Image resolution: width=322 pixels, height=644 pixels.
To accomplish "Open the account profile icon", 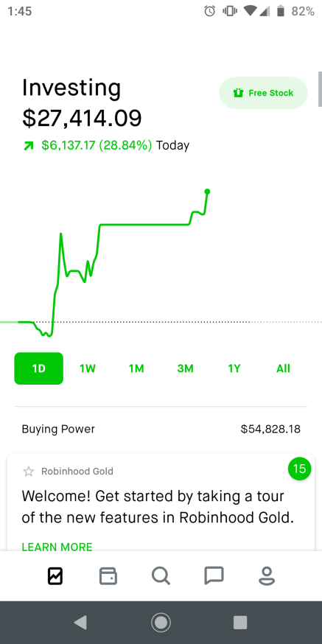I will (x=267, y=575).
